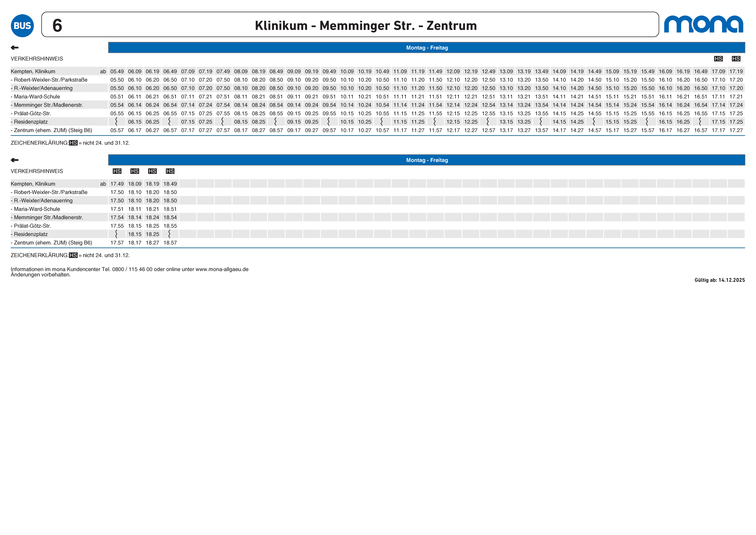Click VERKEHRSHINWEIS label of first table
The width and height of the screenshot is (756, 535).
(37, 59)
